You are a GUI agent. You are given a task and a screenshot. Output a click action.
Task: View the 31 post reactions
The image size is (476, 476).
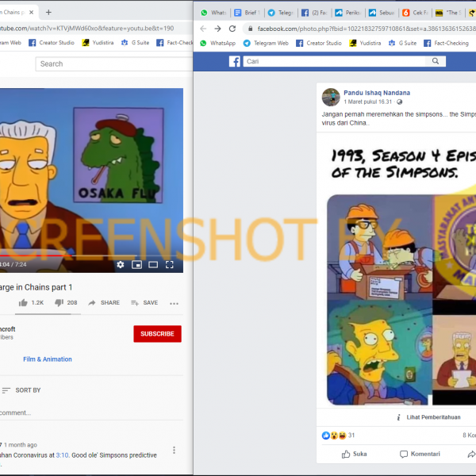tap(338, 436)
